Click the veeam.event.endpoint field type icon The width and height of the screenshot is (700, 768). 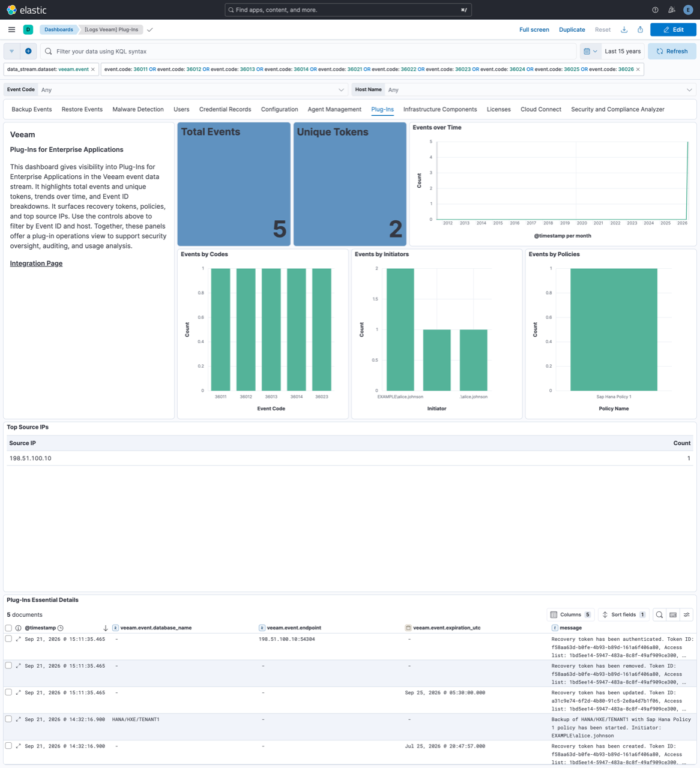tap(262, 628)
